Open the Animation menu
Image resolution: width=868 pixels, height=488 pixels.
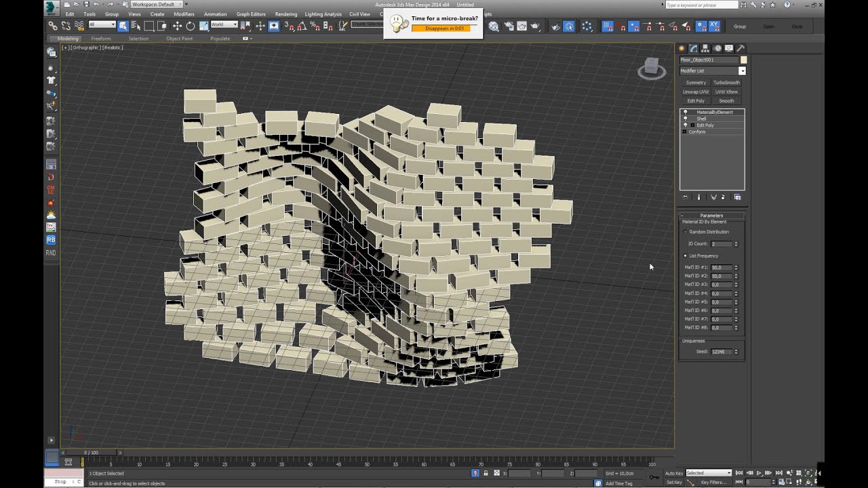coord(216,14)
